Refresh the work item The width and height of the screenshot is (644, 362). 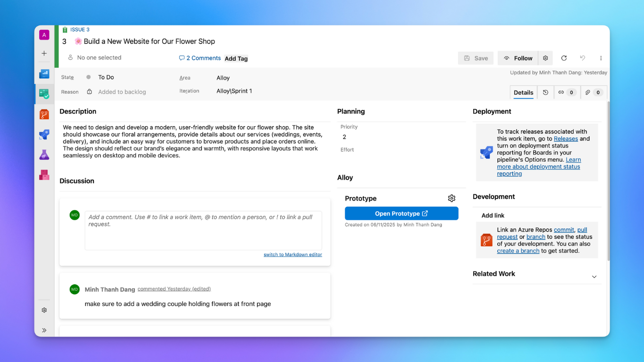(564, 58)
